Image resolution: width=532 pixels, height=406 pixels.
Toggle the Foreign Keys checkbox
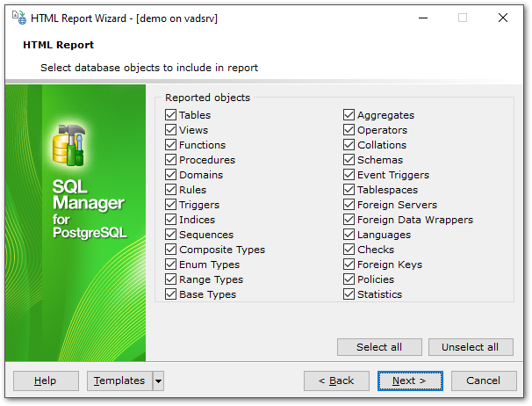click(x=349, y=265)
